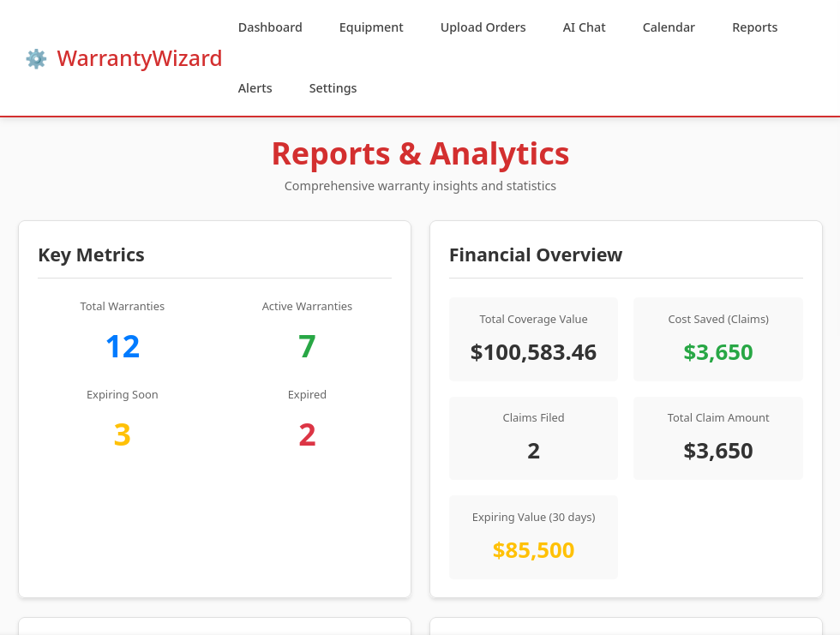Screen dimensions: 840x635
Task: Click the Cost Saved (Claims) card
Action: [718, 339]
